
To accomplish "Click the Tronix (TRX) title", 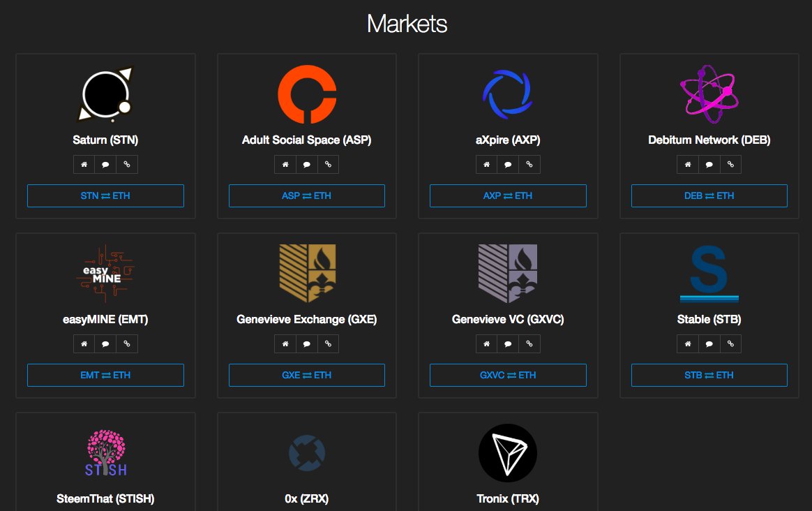I will (x=508, y=498).
